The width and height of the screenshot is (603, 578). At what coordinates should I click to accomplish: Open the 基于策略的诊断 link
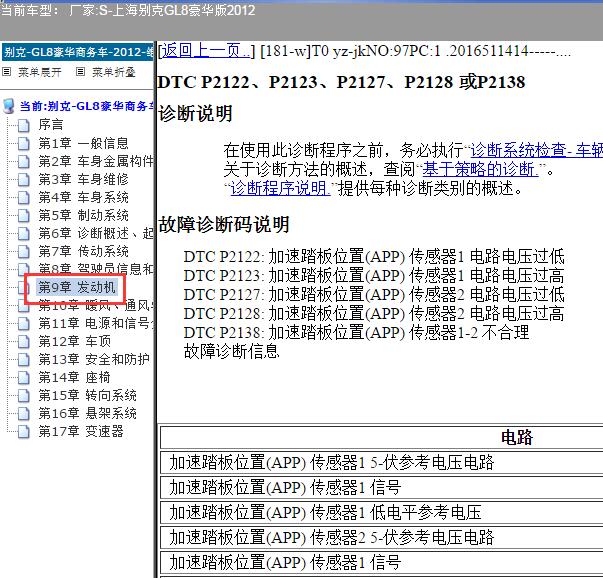(480, 169)
